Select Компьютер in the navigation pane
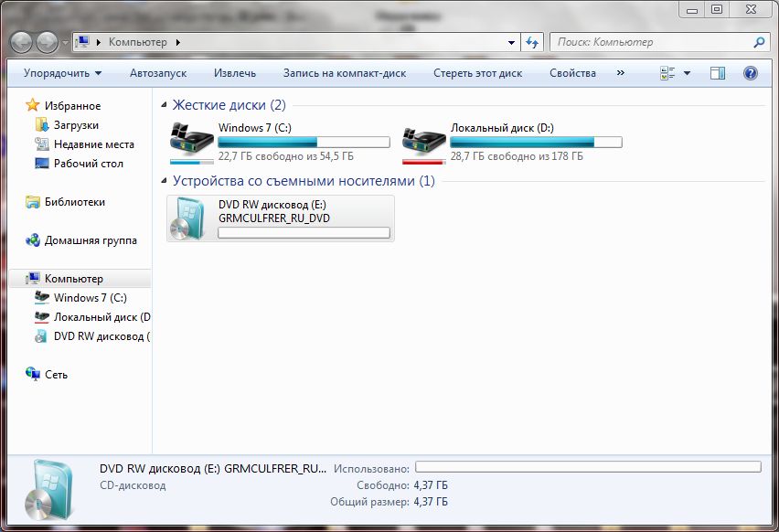Viewport: 779px width, 532px height. [x=73, y=279]
